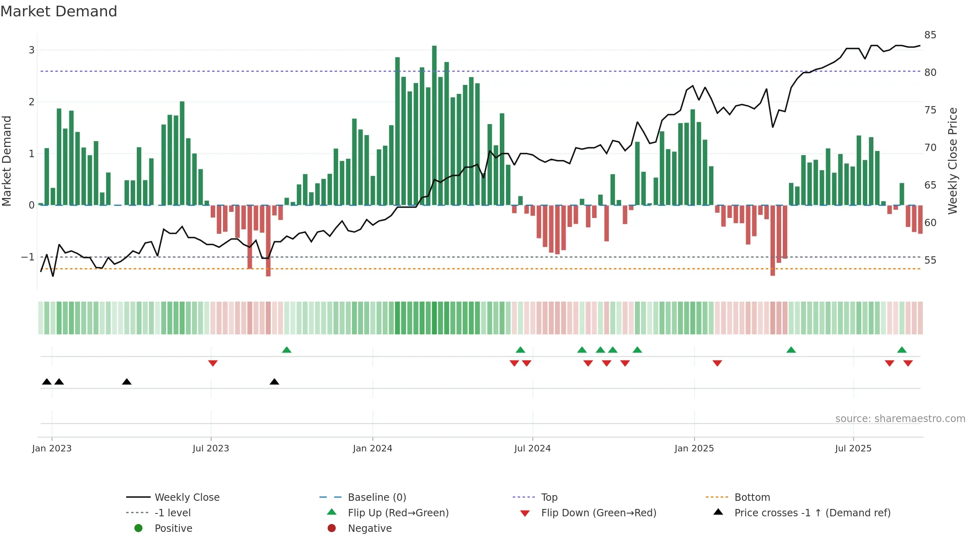Click the tallest green demand bar above 3
The image size is (980, 551).
[x=434, y=125]
